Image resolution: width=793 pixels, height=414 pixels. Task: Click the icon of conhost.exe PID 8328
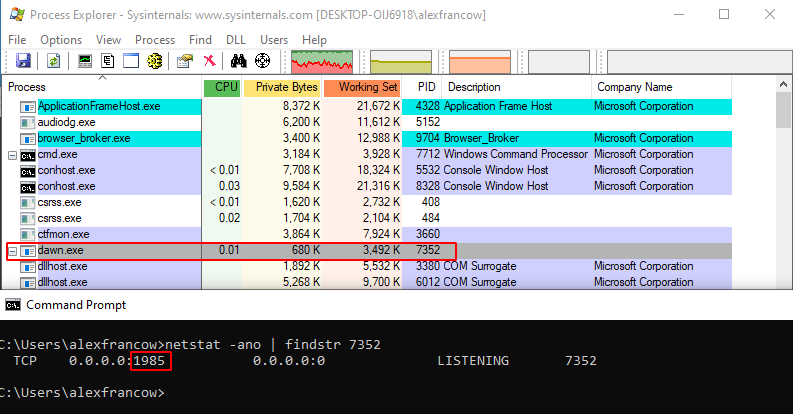27,187
